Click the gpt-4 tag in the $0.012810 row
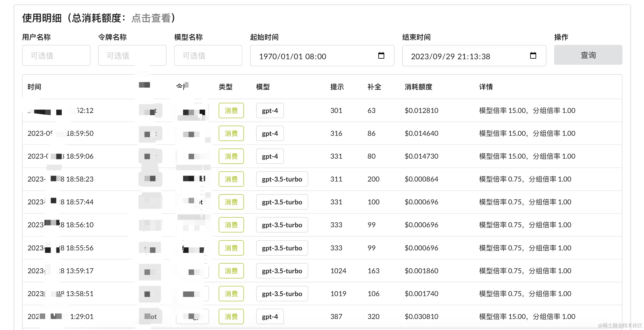The height and width of the screenshot is (330, 644). pos(270,111)
